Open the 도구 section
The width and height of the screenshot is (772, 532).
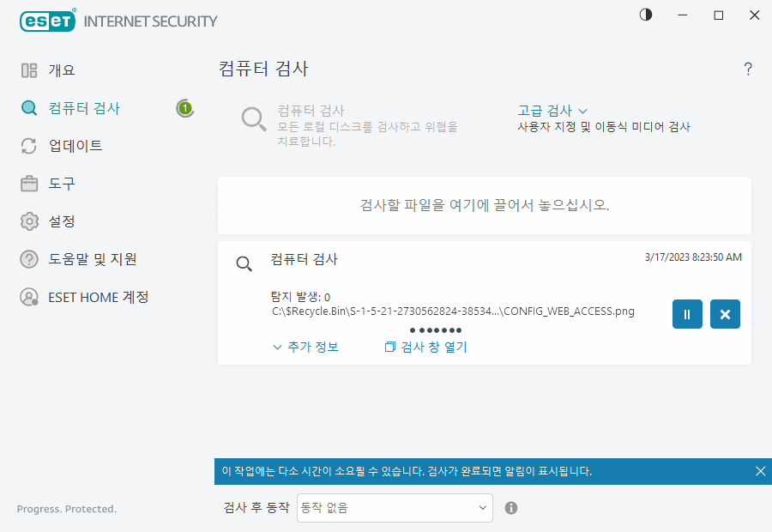coord(58,184)
